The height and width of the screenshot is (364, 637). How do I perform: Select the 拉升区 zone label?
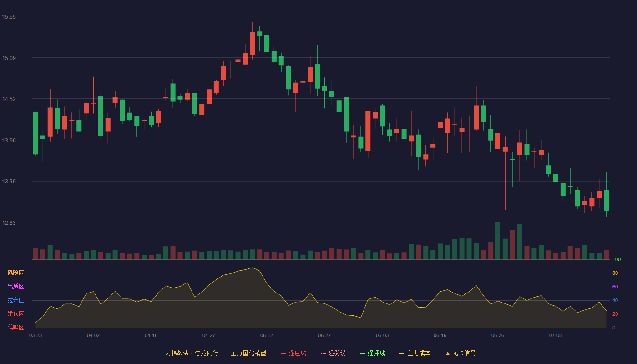15,300
